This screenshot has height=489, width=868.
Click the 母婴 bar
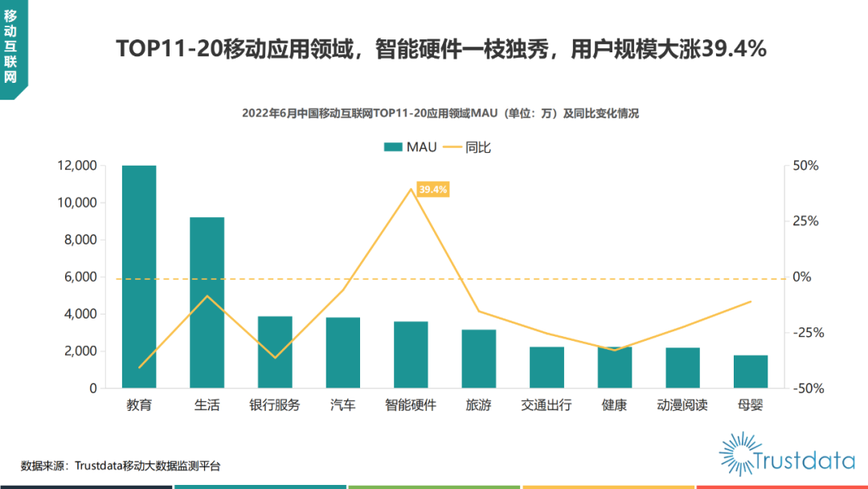tap(751, 372)
